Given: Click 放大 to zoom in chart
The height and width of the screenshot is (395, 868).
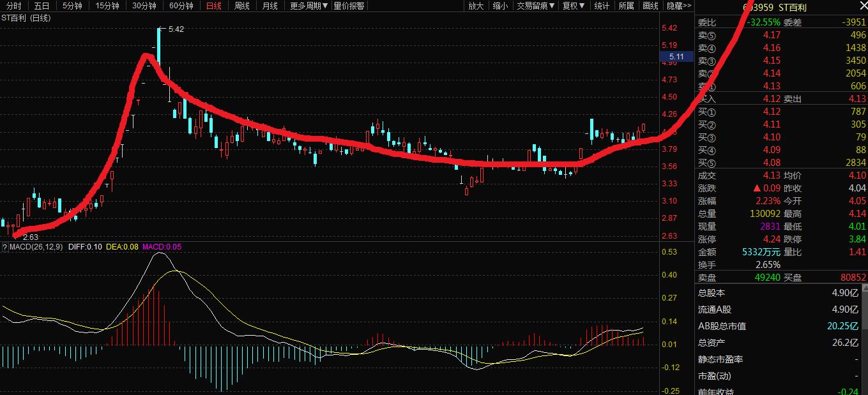Looking at the screenshot, I should [x=476, y=6].
